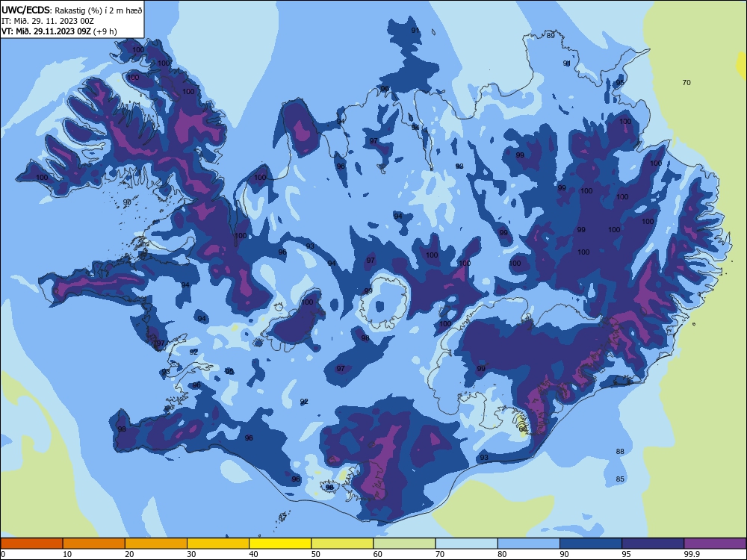Choose the light green 60–70 legend swatch

coord(404,544)
